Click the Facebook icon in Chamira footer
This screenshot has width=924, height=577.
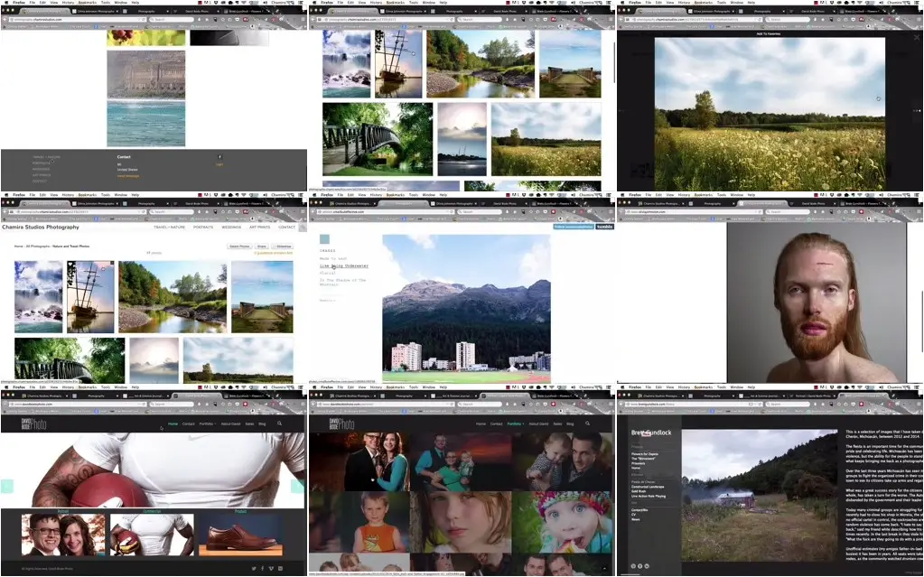click(x=219, y=157)
